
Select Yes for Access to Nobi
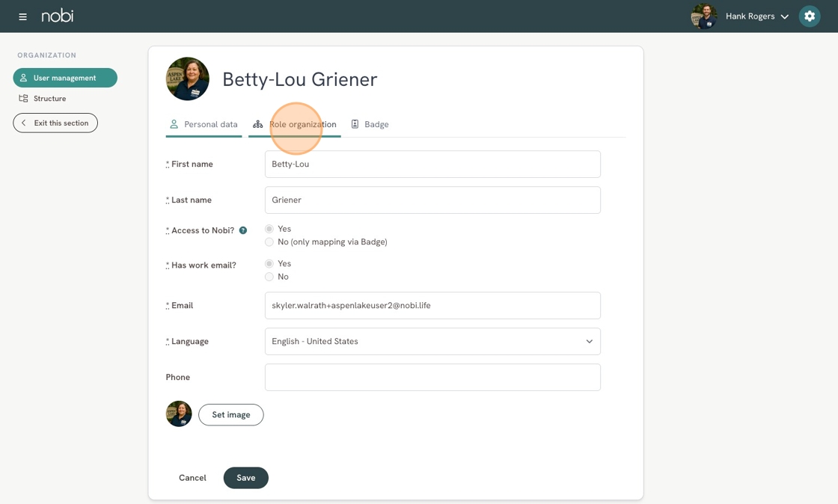pyautogui.click(x=269, y=229)
